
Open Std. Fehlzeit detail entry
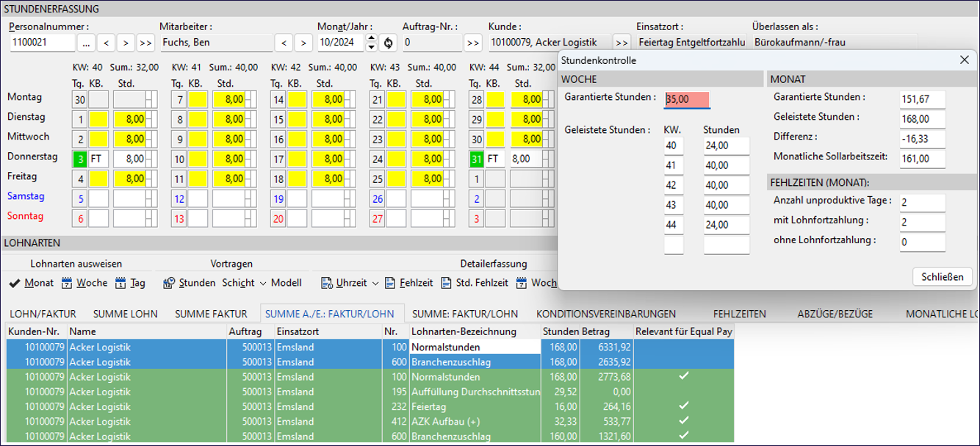click(475, 283)
